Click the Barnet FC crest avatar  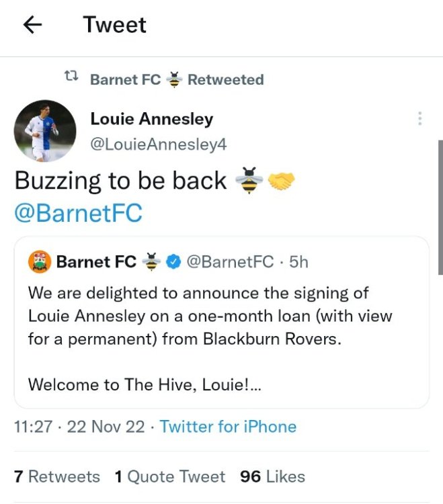pyautogui.click(x=39, y=261)
